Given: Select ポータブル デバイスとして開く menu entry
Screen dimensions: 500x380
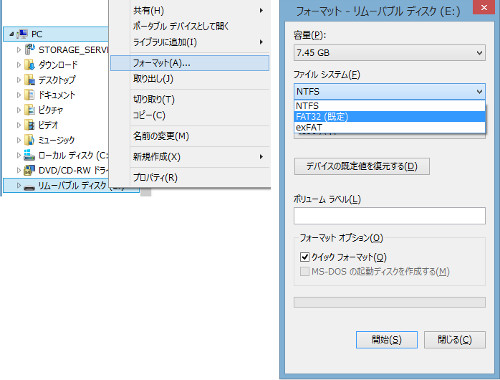Looking at the screenshot, I should [190, 26].
